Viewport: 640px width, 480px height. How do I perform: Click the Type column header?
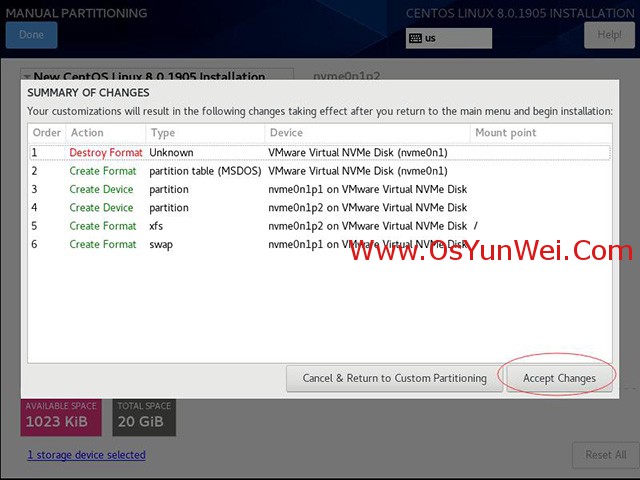(x=205, y=133)
